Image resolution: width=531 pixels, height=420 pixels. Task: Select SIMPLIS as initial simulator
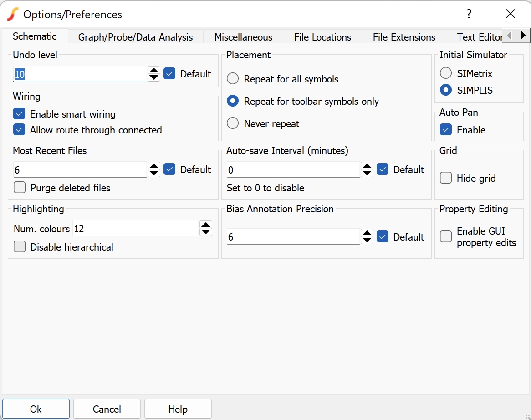pyautogui.click(x=446, y=90)
